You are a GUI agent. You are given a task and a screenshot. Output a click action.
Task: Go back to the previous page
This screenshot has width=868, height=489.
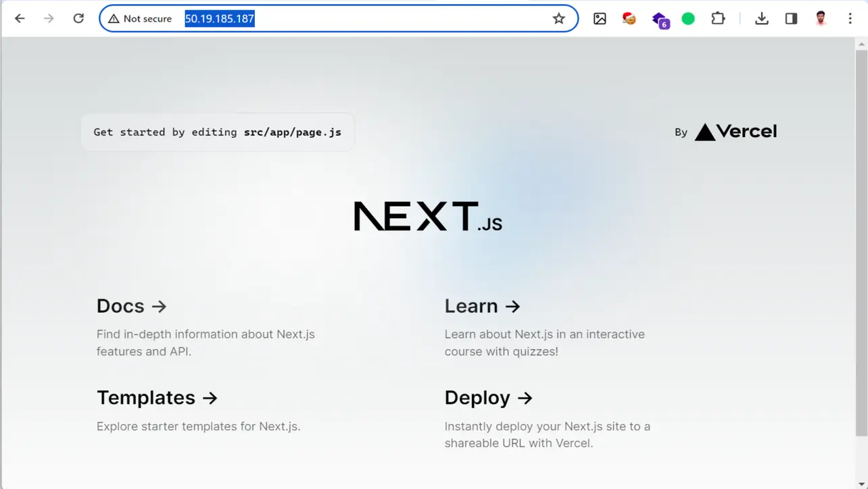(x=20, y=19)
